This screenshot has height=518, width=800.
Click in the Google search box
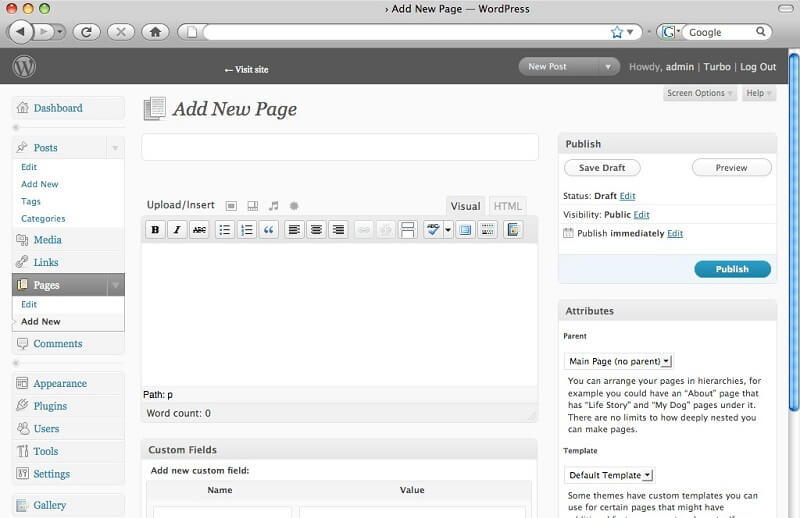718,32
